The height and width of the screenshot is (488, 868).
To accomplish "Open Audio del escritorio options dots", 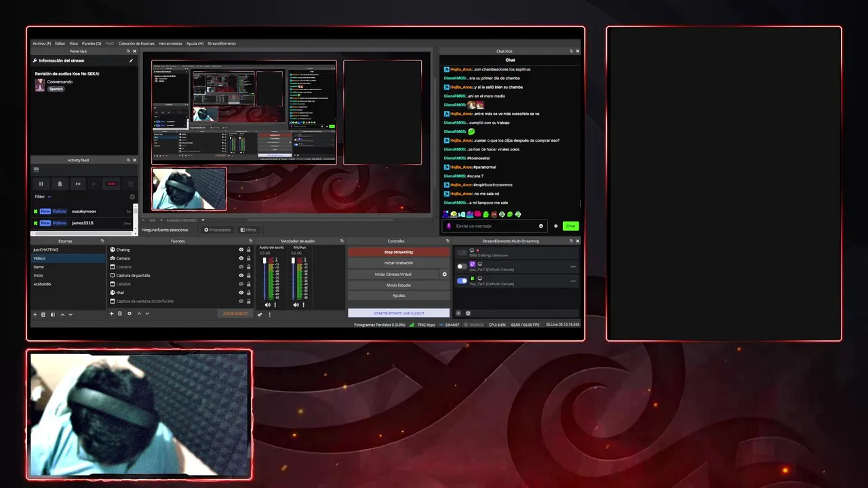I will [274, 305].
